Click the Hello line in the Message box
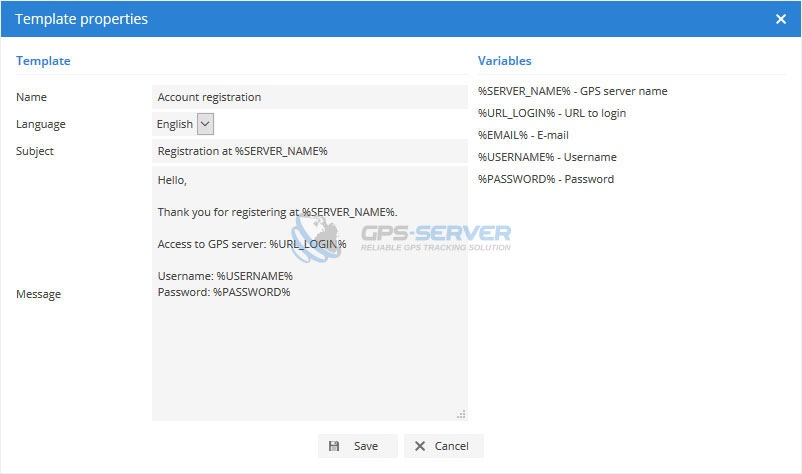Screen dimensions: 802x474 173,180
